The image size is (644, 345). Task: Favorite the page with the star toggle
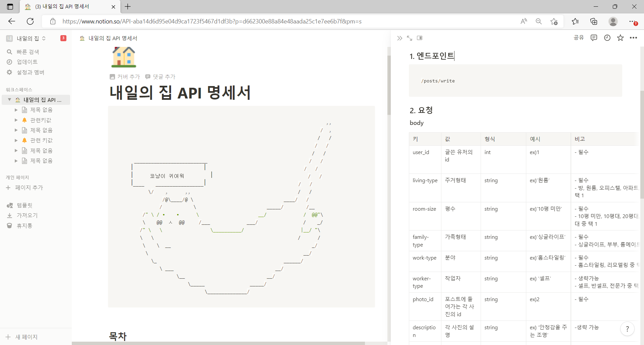(x=620, y=38)
